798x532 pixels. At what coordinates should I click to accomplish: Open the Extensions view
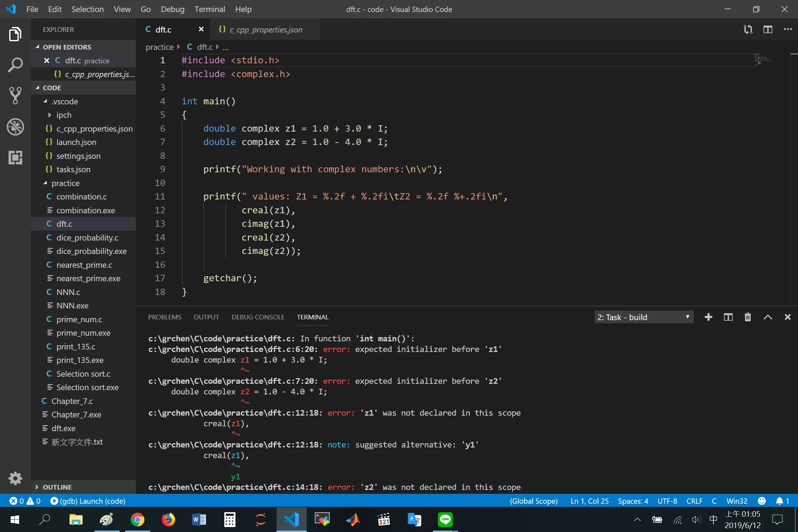(15, 157)
